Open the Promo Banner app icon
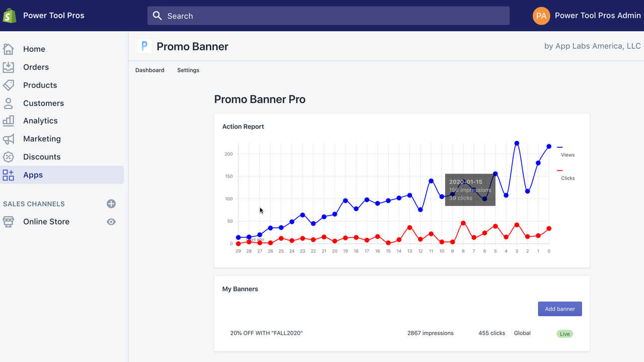This screenshot has width=644, height=362. tap(144, 46)
